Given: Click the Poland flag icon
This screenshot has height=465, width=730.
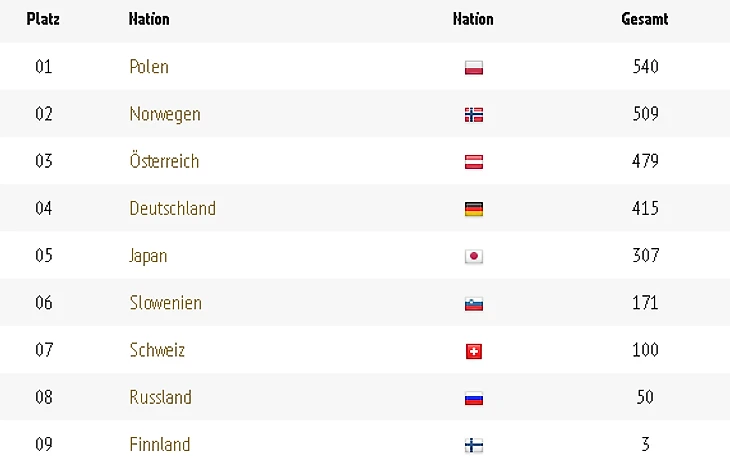Looking at the screenshot, I should (x=474, y=68).
